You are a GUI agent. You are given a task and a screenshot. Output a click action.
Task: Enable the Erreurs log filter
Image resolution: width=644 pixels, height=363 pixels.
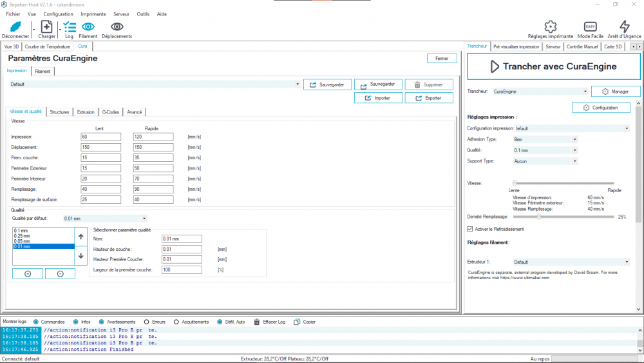(147, 322)
